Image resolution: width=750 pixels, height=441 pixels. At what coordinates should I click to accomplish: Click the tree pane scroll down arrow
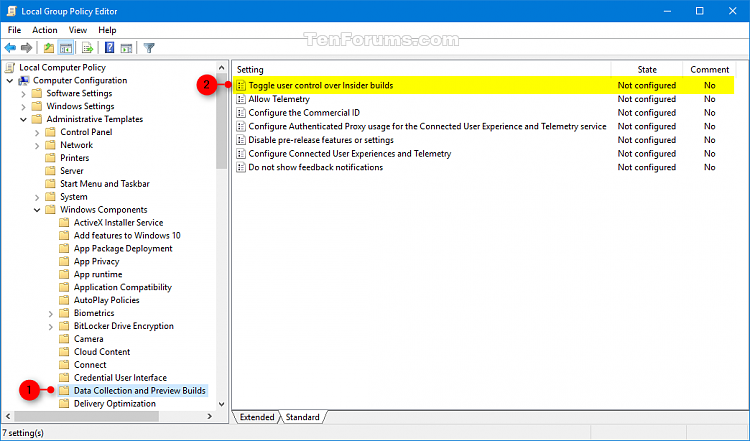[x=221, y=404]
